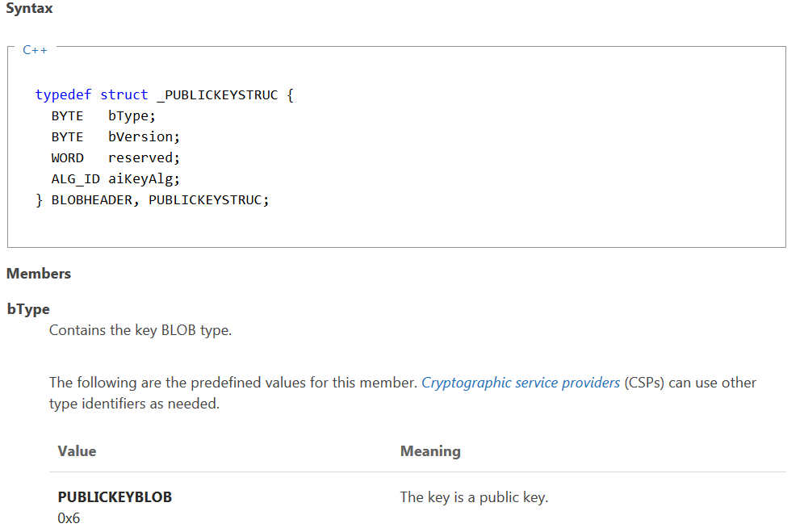This screenshot has width=804, height=532.
Task: Click the bVersion field in code
Action: [x=144, y=137]
